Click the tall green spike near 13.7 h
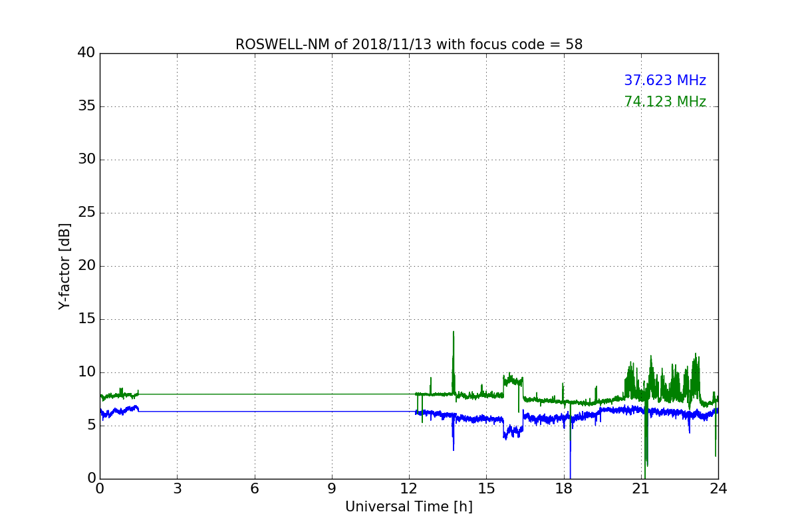 coord(454,362)
